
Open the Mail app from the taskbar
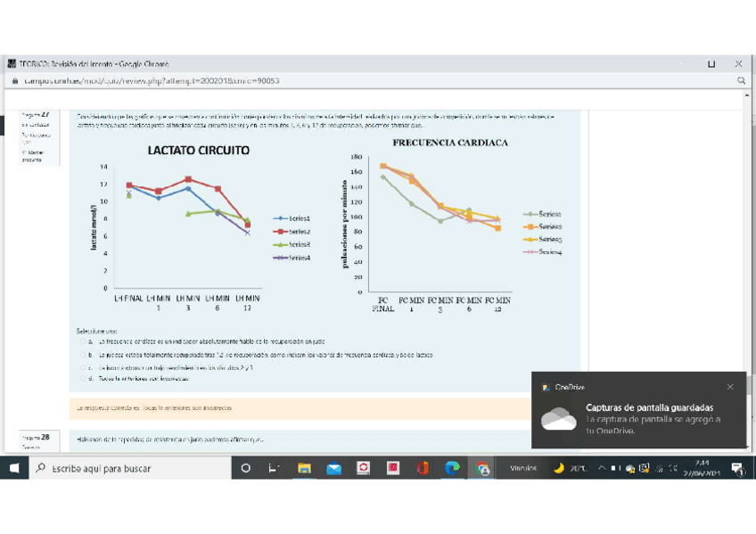coord(333,468)
